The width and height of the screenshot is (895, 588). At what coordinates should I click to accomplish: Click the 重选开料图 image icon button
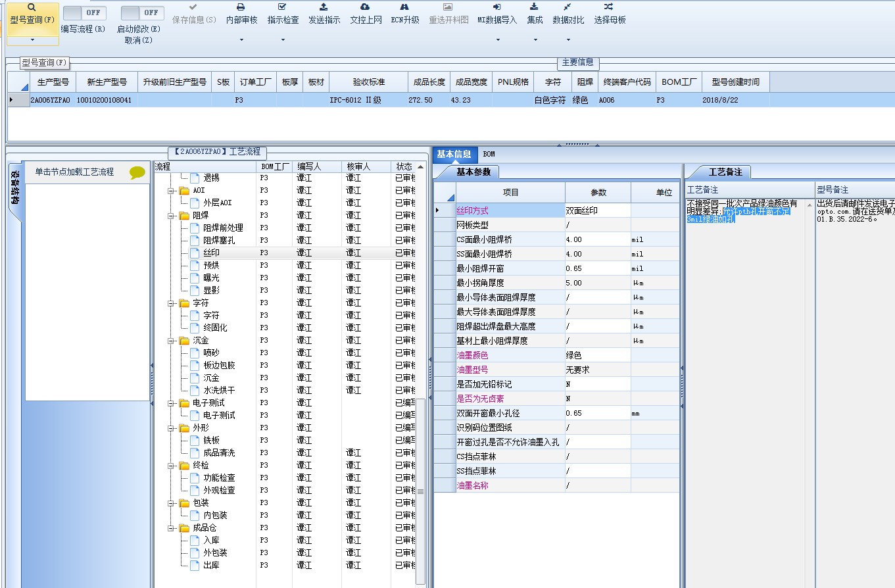448,7
